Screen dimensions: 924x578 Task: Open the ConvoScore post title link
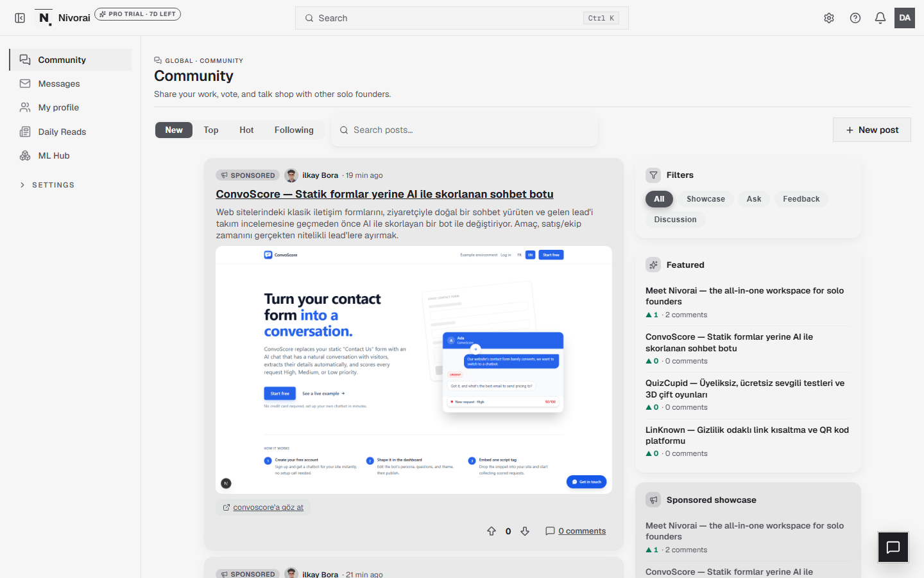[x=384, y=194]
